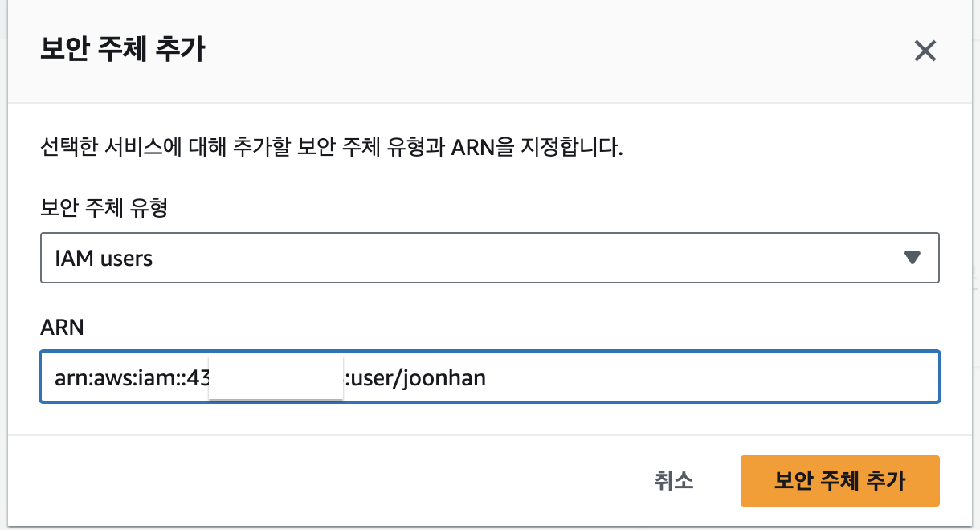Screen dimensions: 980x530
Task: Click the ARN field label
Action: click(62, 327)
